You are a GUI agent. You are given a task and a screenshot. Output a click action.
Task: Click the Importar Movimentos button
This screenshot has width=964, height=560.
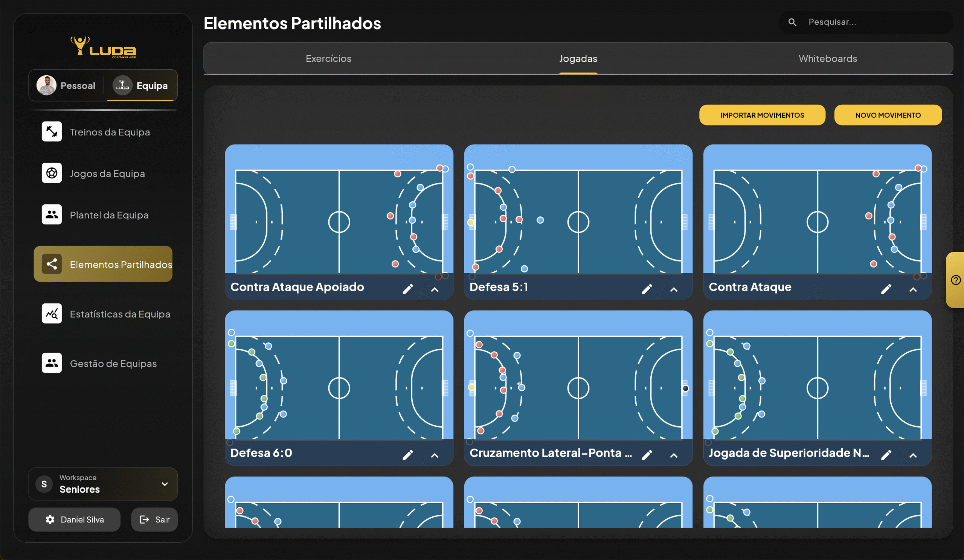pos(762,115)
